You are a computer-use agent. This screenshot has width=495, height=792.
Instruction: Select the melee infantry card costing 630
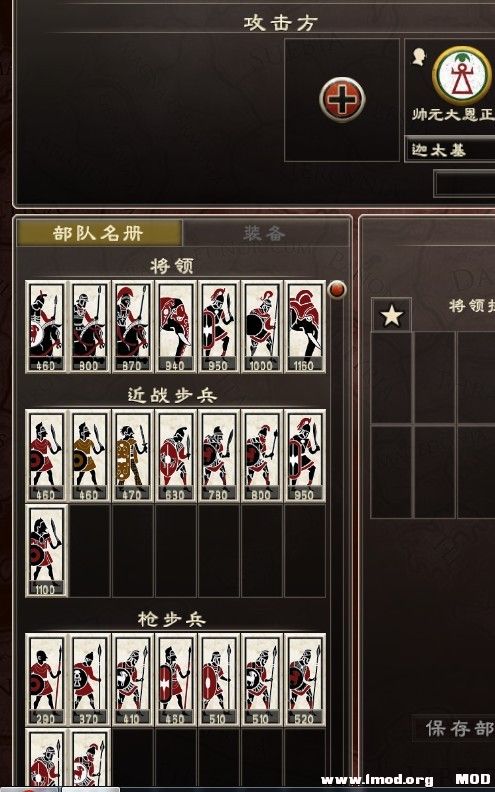[175, 456]
